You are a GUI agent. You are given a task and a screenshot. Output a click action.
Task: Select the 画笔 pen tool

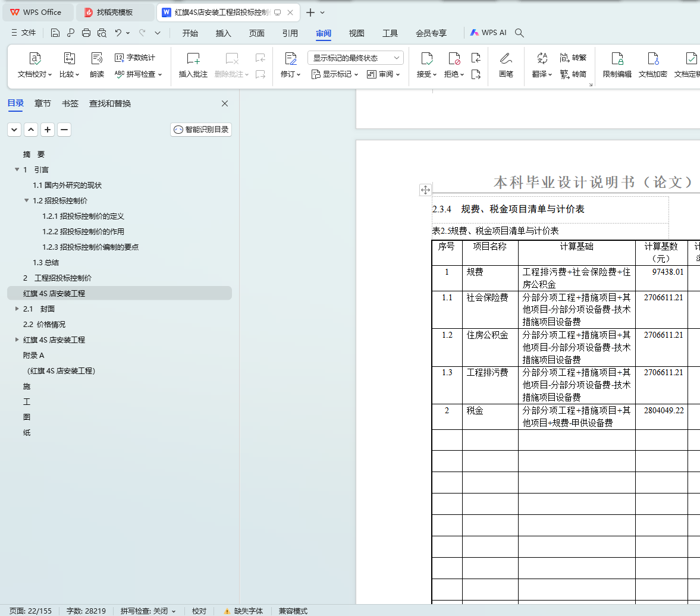[x=506, y=65]
